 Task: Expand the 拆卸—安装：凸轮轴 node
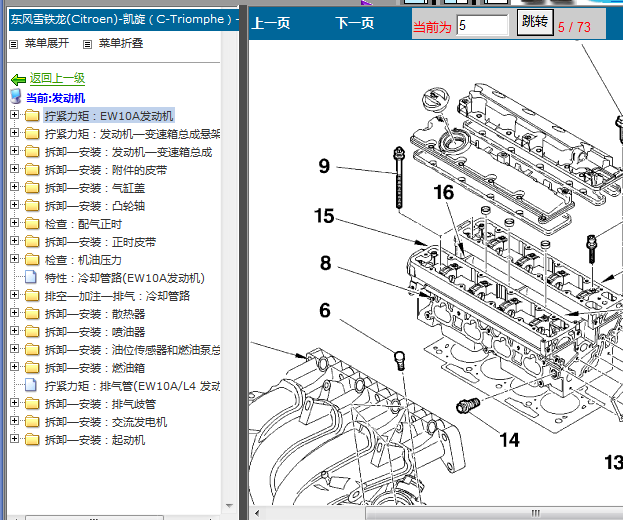pos(14,204)
